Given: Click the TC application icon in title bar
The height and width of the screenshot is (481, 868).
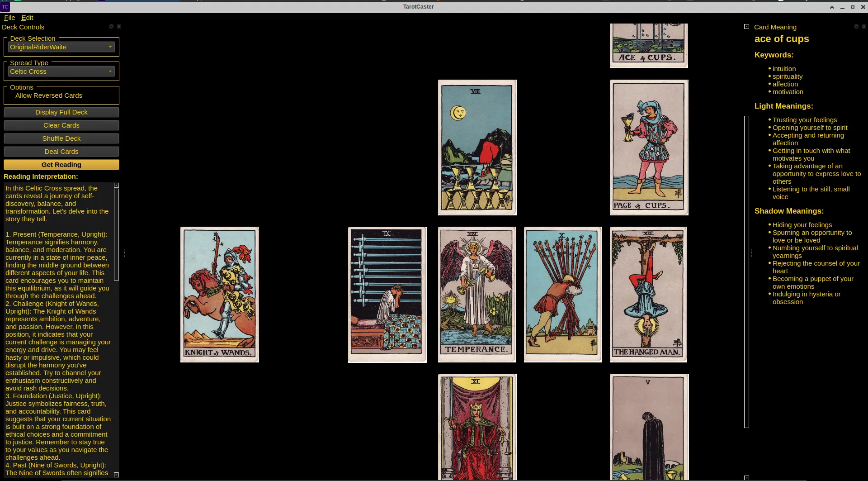Looking at the screenshot, I should (5, 7).
